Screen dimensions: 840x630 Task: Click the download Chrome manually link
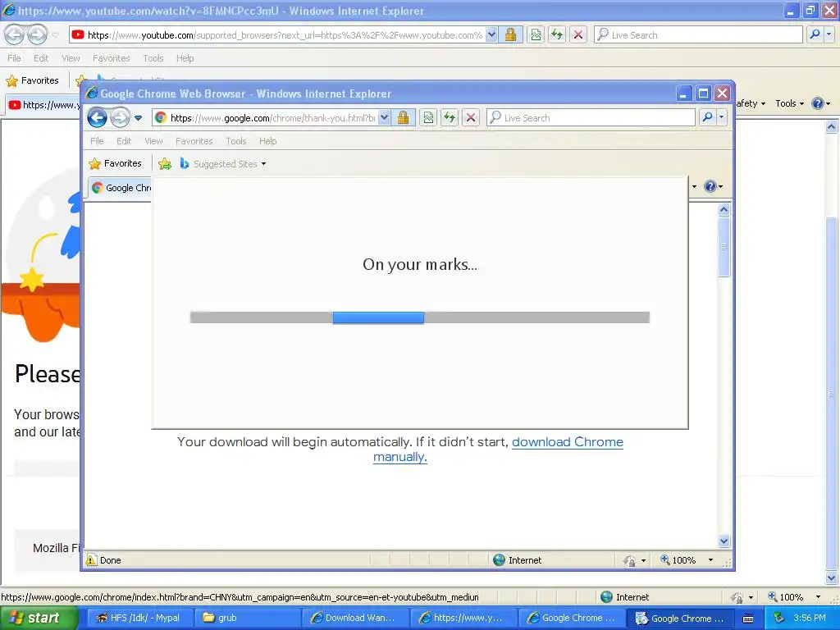pyautogui.click(x=498, y=449)
